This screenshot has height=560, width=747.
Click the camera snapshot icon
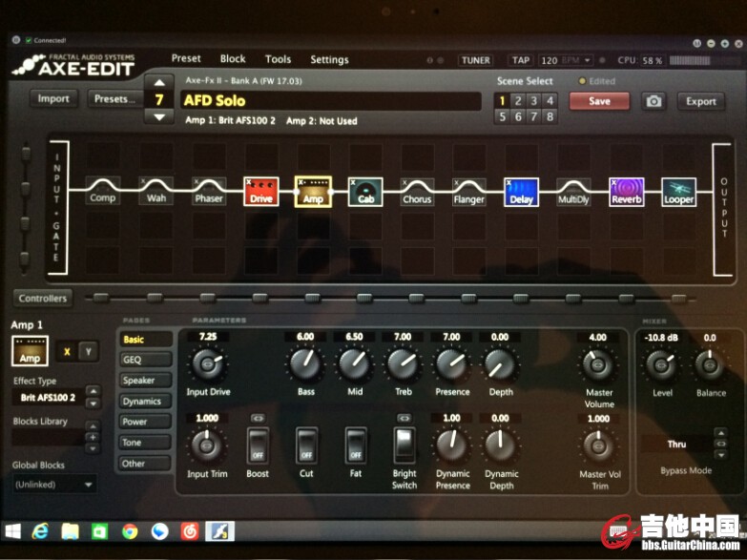(x=654, y=101)
